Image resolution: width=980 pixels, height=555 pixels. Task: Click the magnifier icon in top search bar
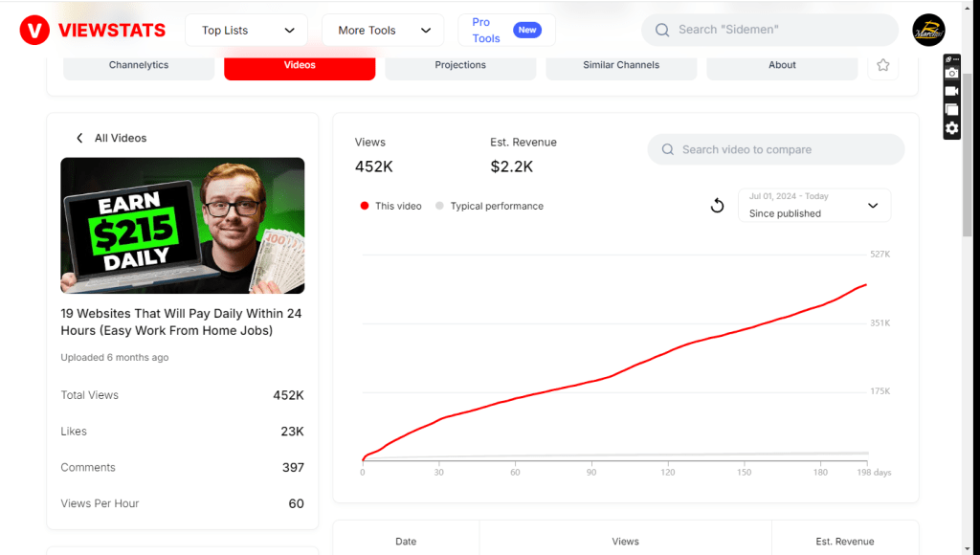(662, 30)
